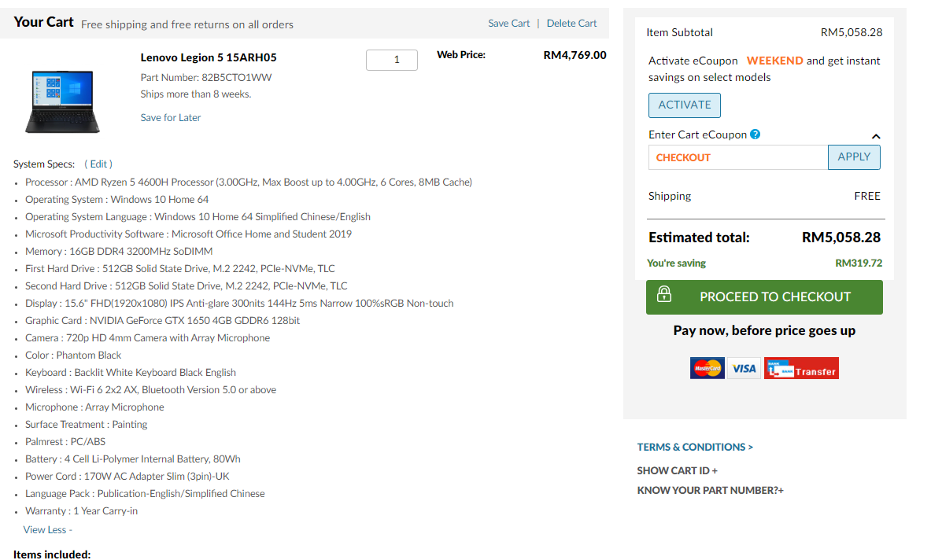
Task: Click the ACTIVATE eCoupon button
Action: [684, 105]
